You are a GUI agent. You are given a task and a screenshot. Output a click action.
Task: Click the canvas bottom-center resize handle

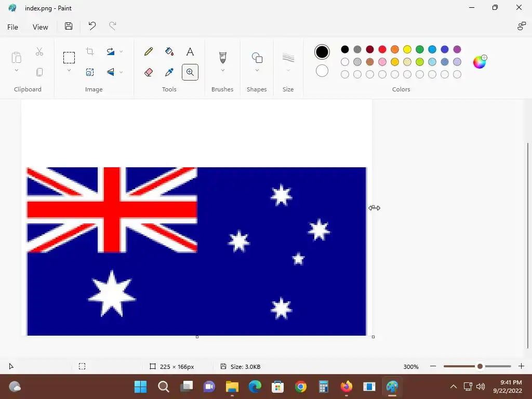197,337
